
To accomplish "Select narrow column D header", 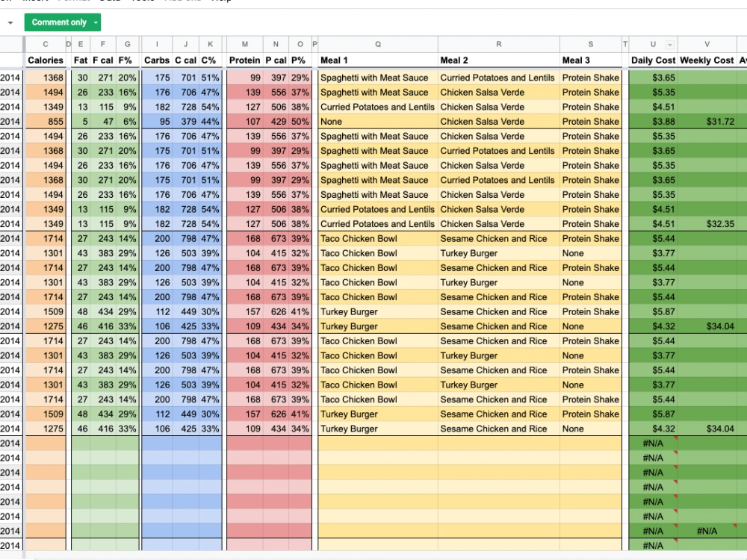I will click(x=68, y=44).
